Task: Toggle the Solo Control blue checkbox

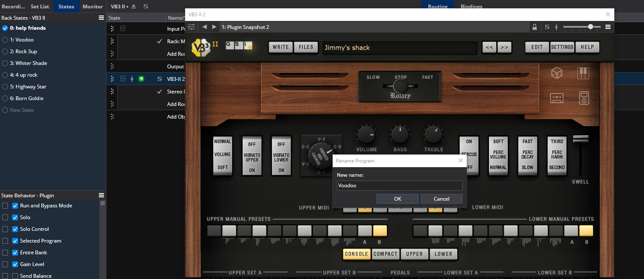Action: (x=15, y=229)
